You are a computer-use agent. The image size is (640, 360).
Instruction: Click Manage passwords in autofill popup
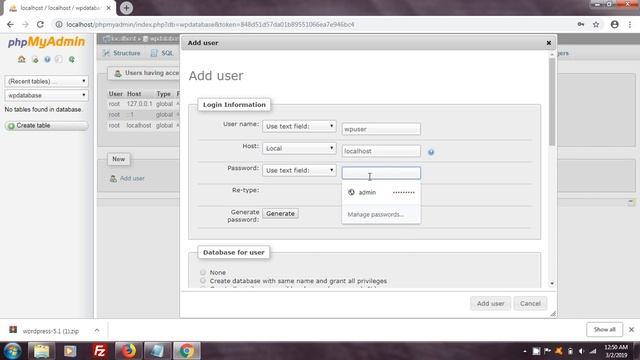(376, 214)
